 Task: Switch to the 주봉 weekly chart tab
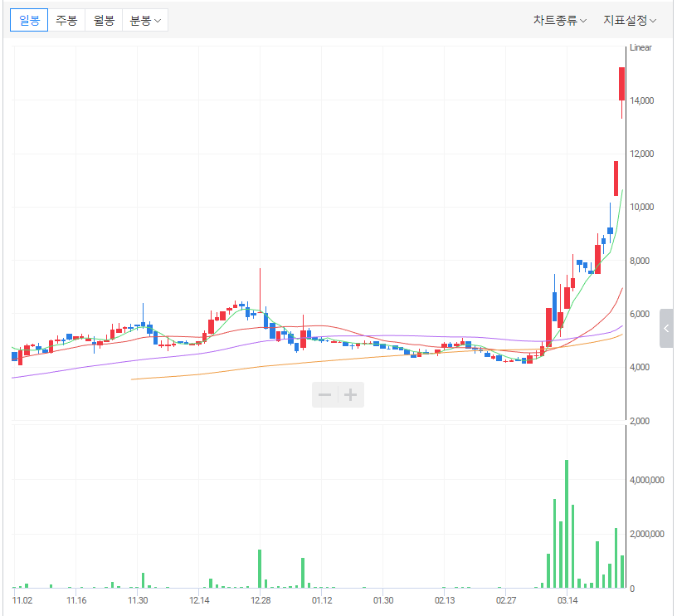(x=66, y=20)
